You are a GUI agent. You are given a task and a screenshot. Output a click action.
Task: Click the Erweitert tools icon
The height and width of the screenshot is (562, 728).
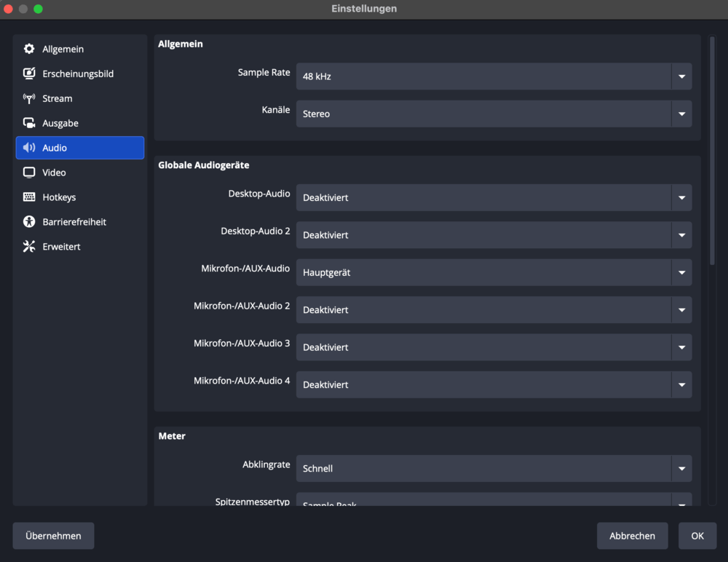click(x=29, y=247)
